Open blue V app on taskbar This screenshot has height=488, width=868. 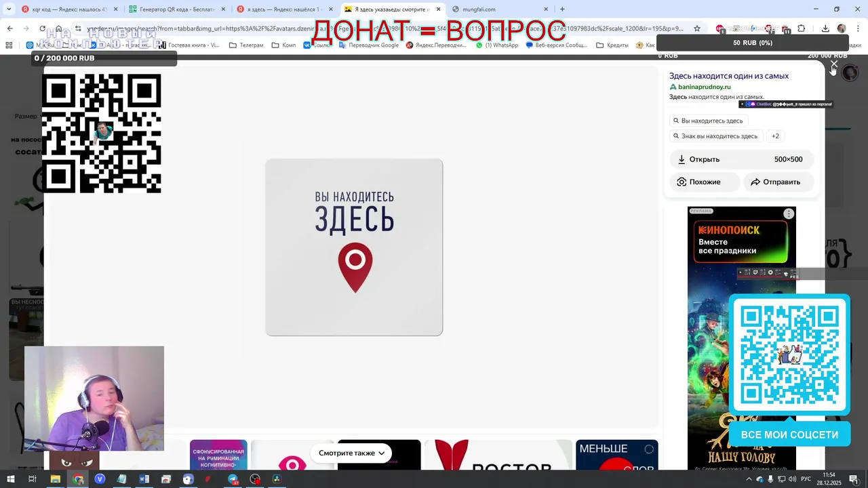[x=100, y=479]
